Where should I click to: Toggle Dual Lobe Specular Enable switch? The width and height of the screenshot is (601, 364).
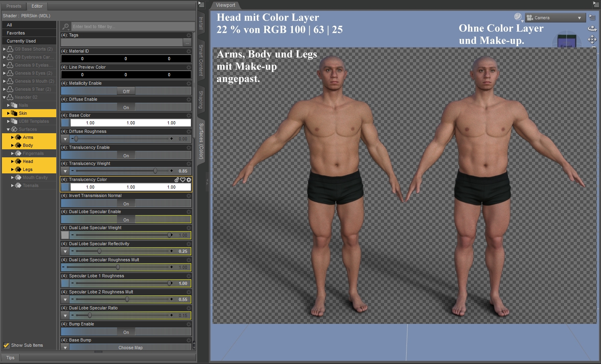tap(126, 220)
